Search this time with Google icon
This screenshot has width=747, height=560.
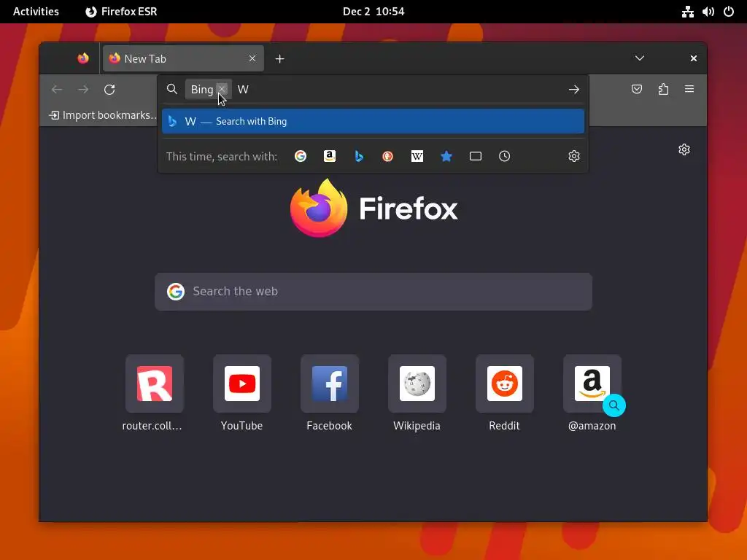pos(300,156)
